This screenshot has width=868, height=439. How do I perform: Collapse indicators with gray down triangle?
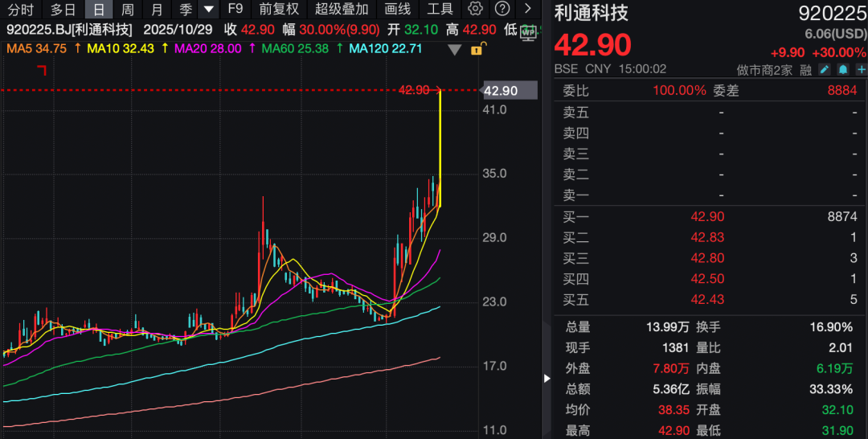coord(455,50)
